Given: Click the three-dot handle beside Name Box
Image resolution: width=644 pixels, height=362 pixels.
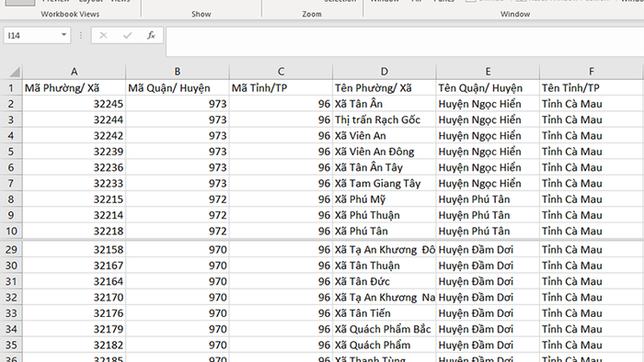Looking at the screenshot, I should [81, 36].
